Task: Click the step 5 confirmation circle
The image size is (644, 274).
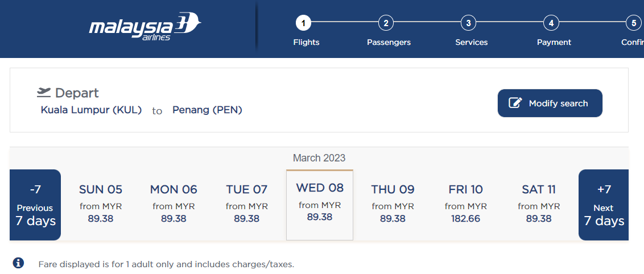Action: click(x=633, y=23)
